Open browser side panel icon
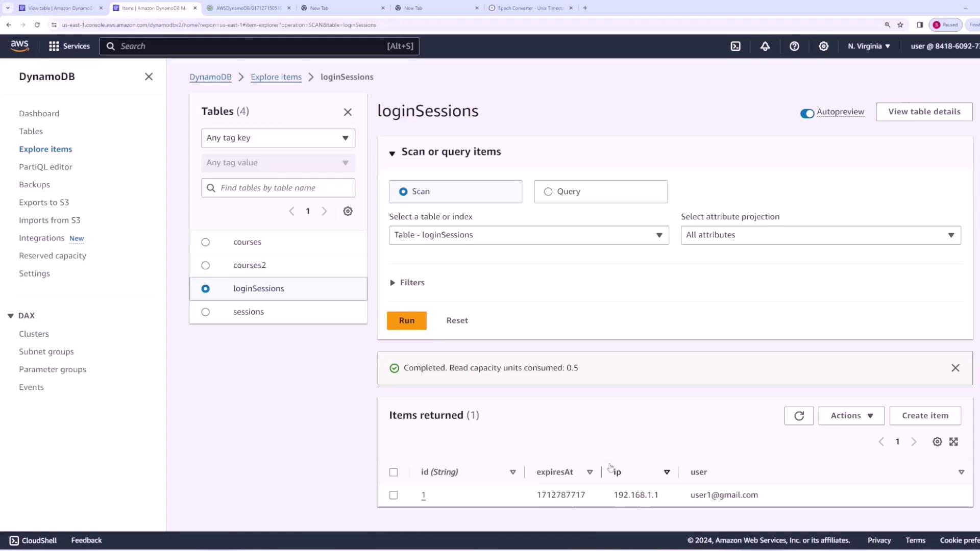Screen dimensions: 980x551 [x=920, y=24]
